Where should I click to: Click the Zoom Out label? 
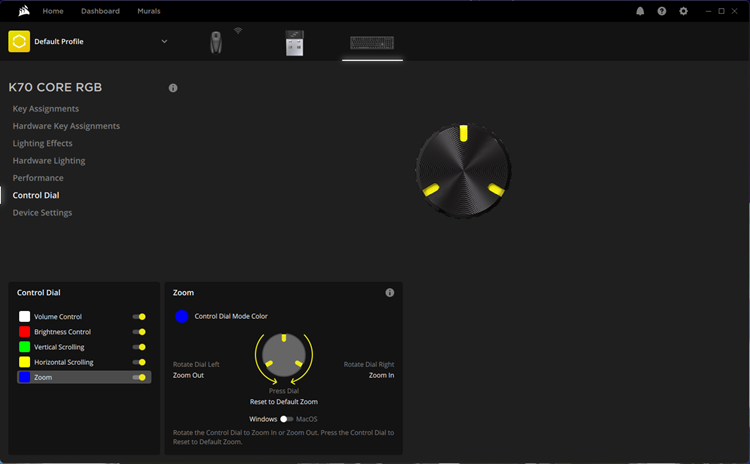point(188,376)
